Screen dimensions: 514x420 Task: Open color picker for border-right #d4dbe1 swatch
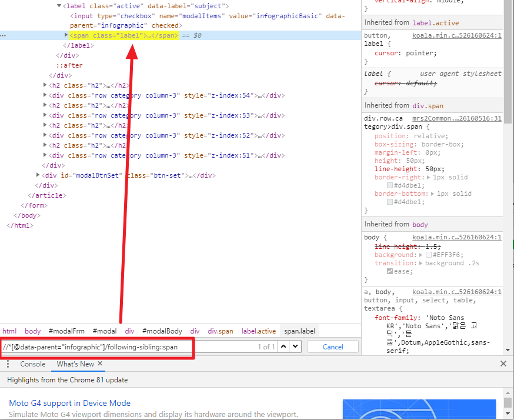pyautogui.click(x=390, y=185)
